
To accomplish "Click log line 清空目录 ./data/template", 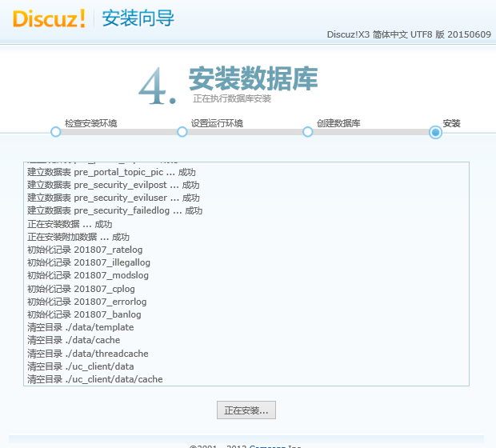I will point(80,327).
